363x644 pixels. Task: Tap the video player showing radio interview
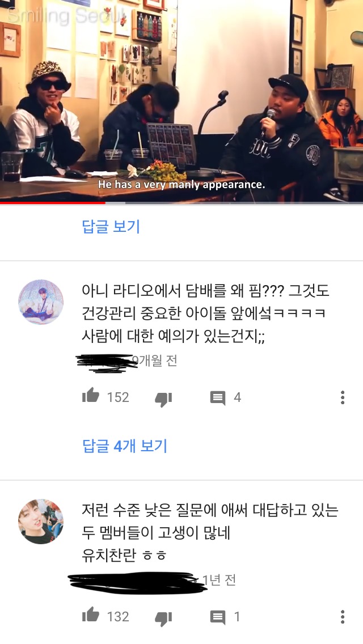pyautogui.click(x=181, y=101)
